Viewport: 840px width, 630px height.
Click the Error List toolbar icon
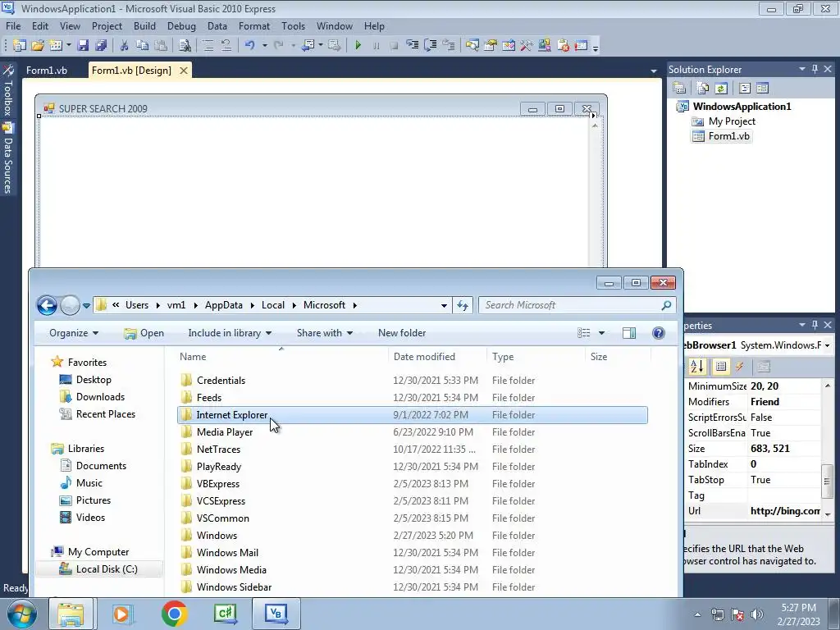coord(563,46)
